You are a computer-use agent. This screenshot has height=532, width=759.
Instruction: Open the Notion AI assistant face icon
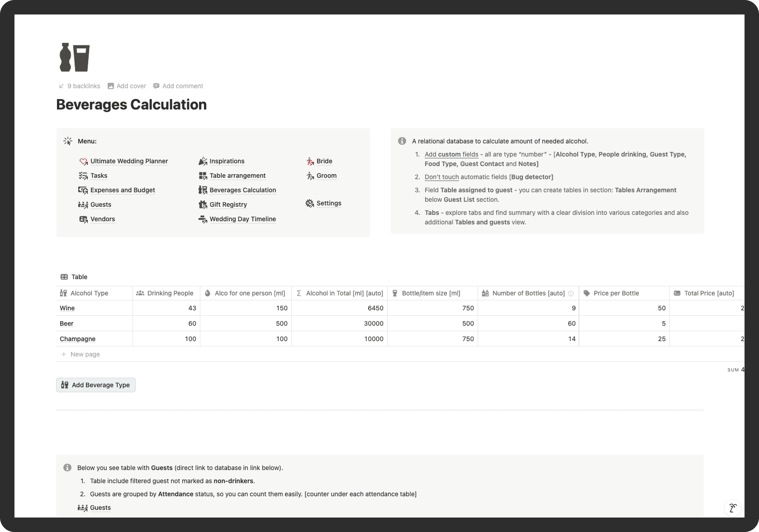[733, 508]
